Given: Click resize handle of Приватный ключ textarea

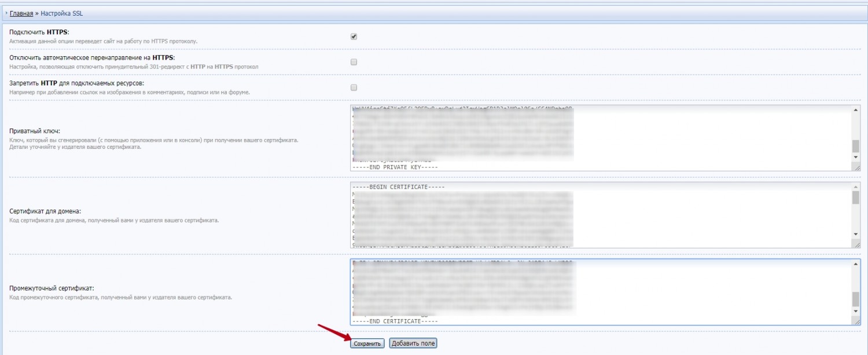Looking at the screenshot, I should click(x=856, y=167).
